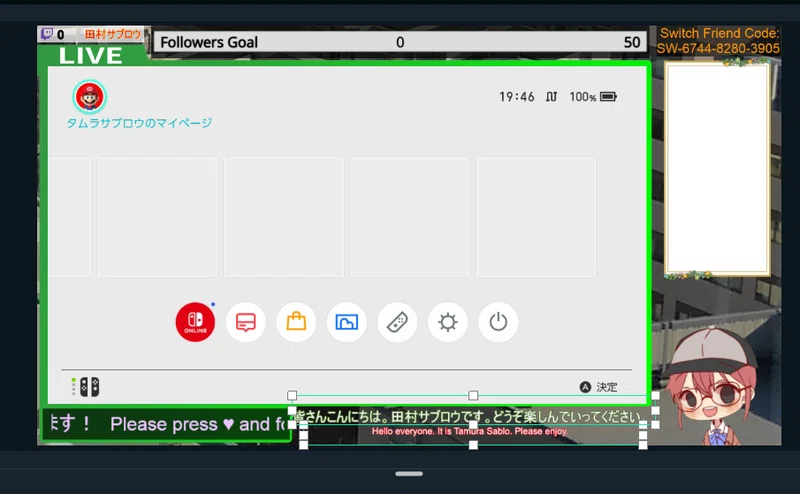Click the 19:46 clock text
Screen dimensions: 800x494
(x=516, y=97)
